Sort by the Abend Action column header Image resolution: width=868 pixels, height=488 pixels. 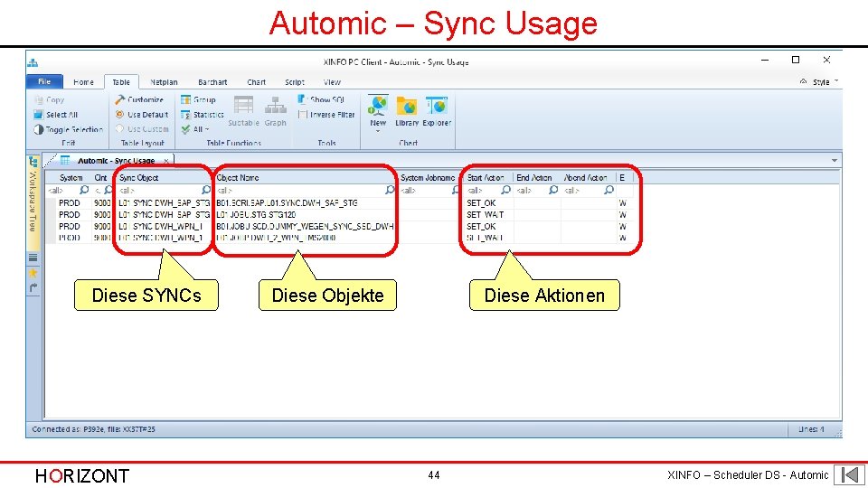(585, 178)
